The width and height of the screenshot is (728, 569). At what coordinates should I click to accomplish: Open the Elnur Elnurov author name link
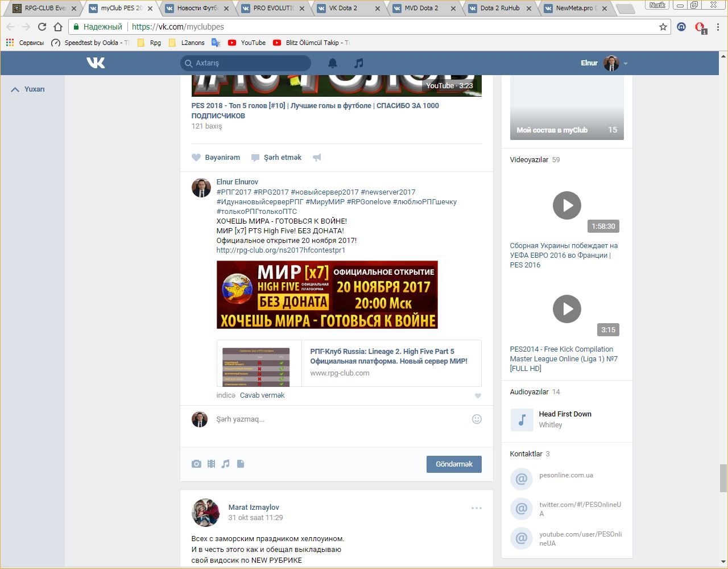click(237, 182)
